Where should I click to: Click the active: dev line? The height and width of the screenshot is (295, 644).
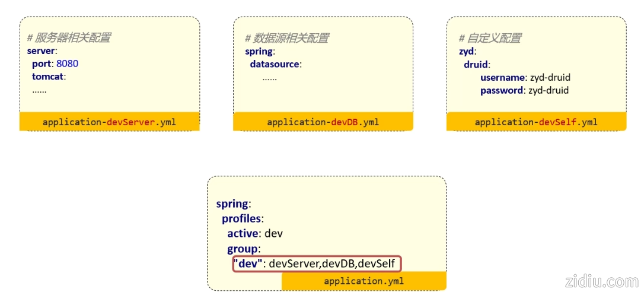point(255,233)
